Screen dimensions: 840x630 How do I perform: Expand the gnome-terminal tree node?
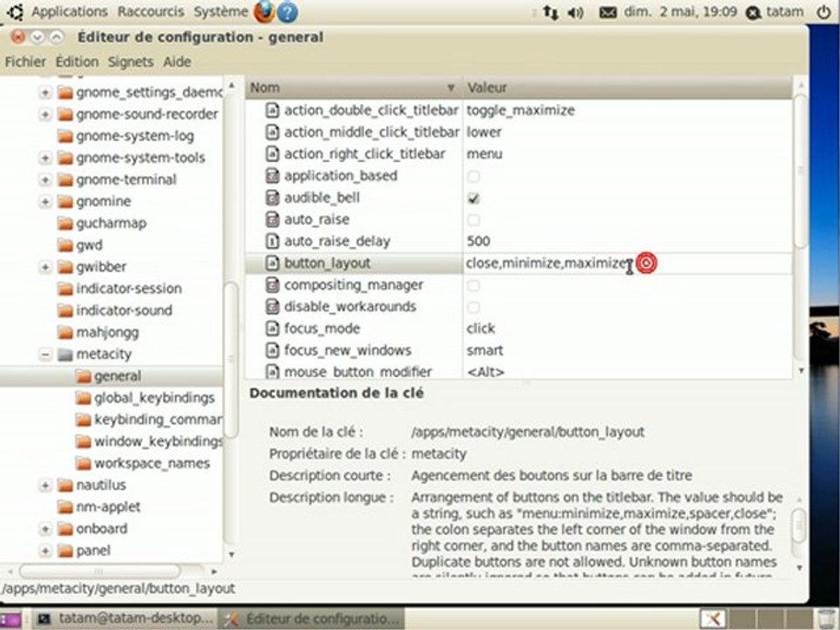tap(45, 179)
